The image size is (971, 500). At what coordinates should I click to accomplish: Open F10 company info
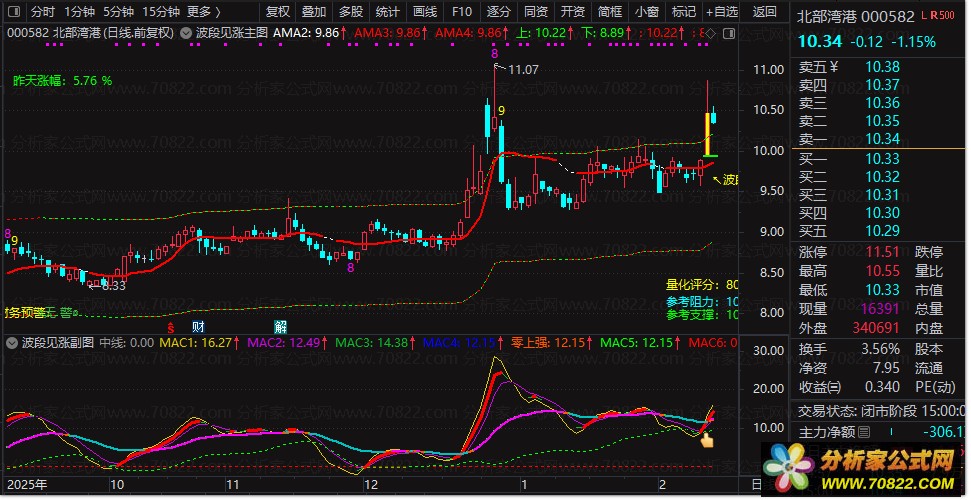coord(461,12)
